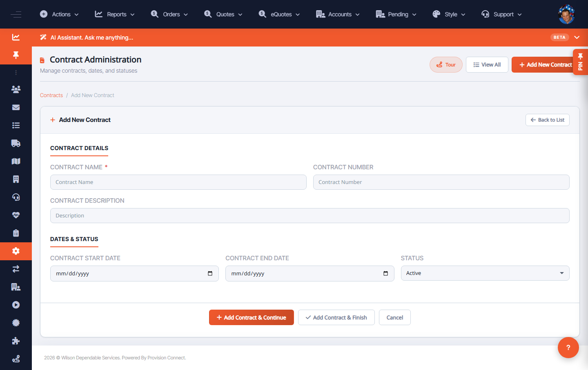Click the PIN tab on the right edge

580,62
